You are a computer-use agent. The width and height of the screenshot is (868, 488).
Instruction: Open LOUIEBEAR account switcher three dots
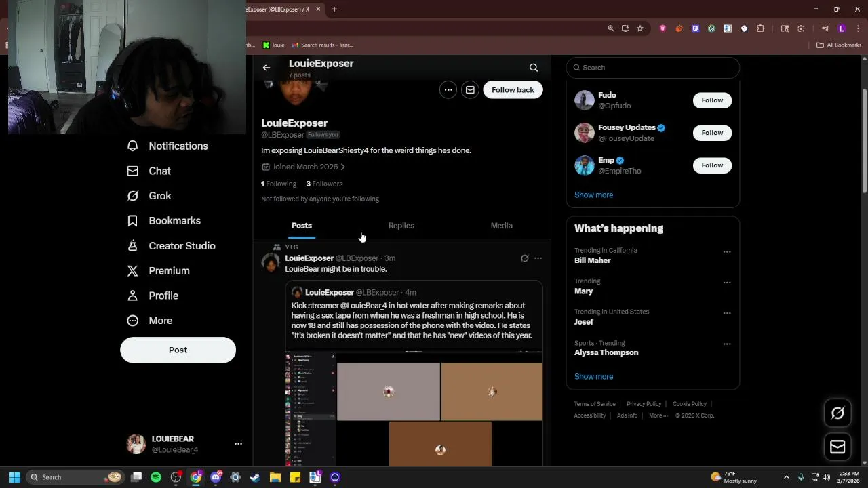(x=238, y=444)
